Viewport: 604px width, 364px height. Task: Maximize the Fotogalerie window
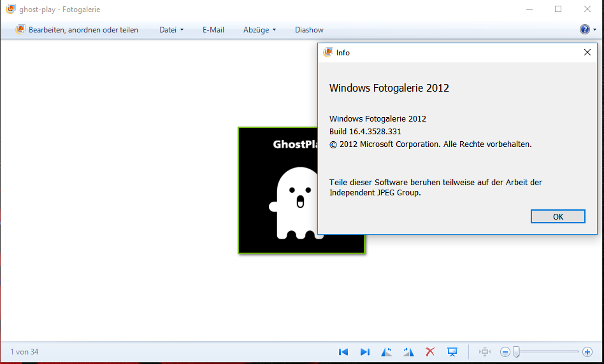coord(558,9)
